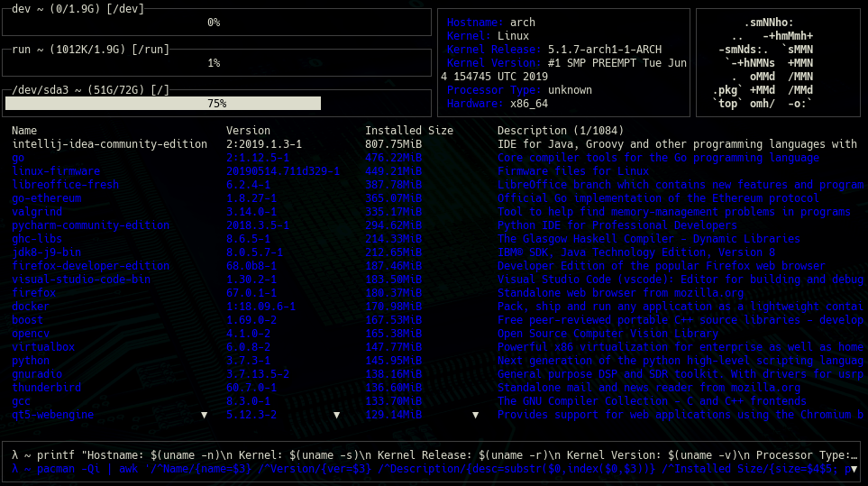This screenshot has height=486, width=868.
Task: Click the Version column header
Action: (x=248, y=131)
